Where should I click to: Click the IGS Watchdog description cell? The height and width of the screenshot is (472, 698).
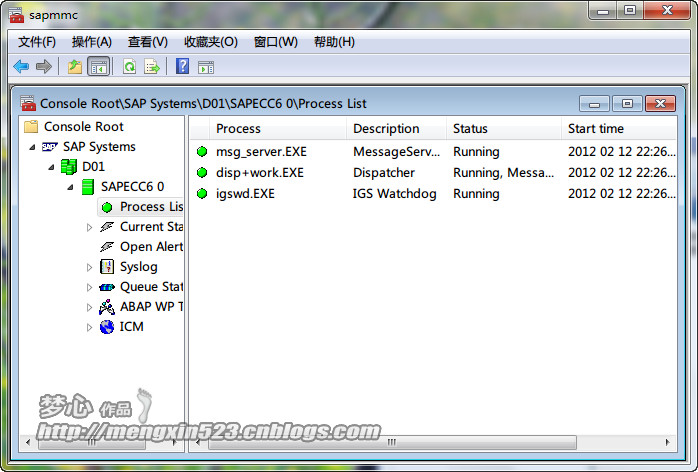point(394,193)
